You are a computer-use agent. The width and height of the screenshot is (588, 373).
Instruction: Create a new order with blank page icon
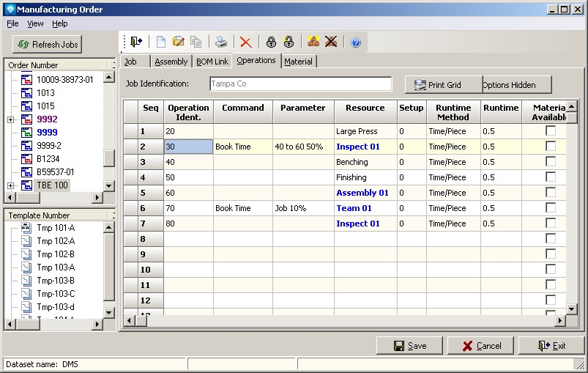coord(161,43)
